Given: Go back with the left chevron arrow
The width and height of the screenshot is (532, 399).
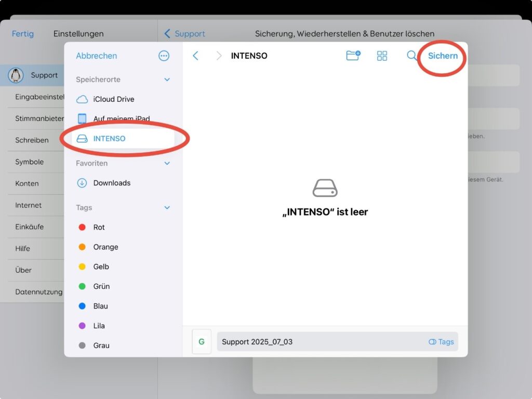Looking at the screenshot, I should click(x=195, y=56).
